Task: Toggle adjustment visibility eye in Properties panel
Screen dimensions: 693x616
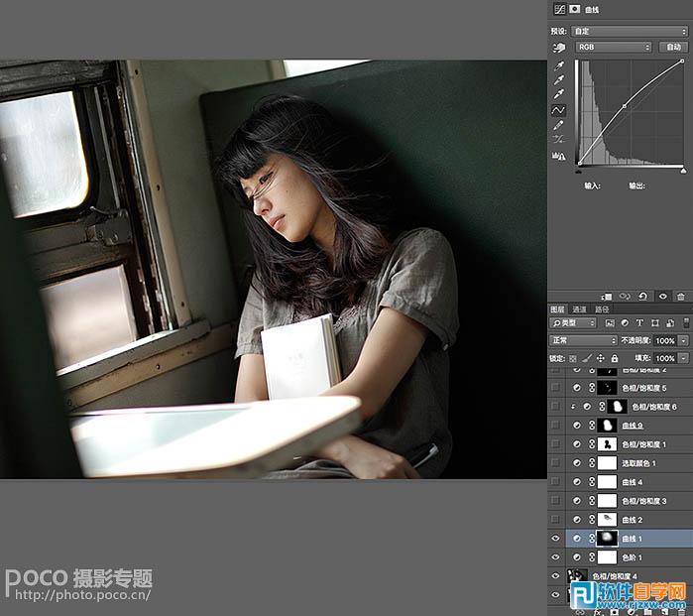Action: [662, 297]
